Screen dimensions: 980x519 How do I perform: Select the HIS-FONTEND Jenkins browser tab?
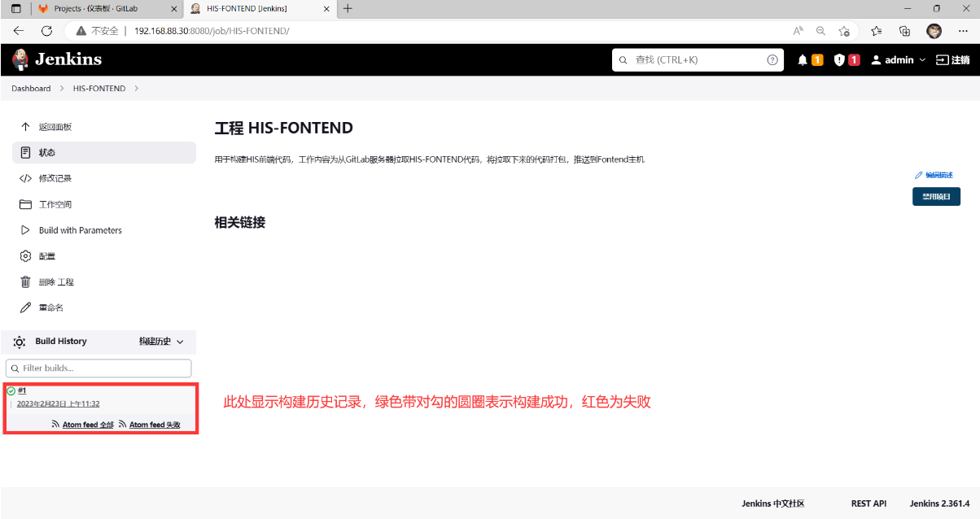pos(260,8)
